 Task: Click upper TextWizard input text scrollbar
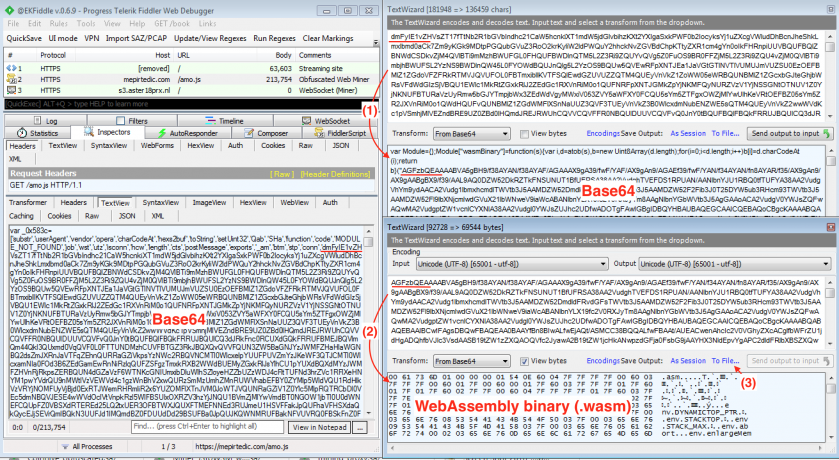click(x=830, y=75)
